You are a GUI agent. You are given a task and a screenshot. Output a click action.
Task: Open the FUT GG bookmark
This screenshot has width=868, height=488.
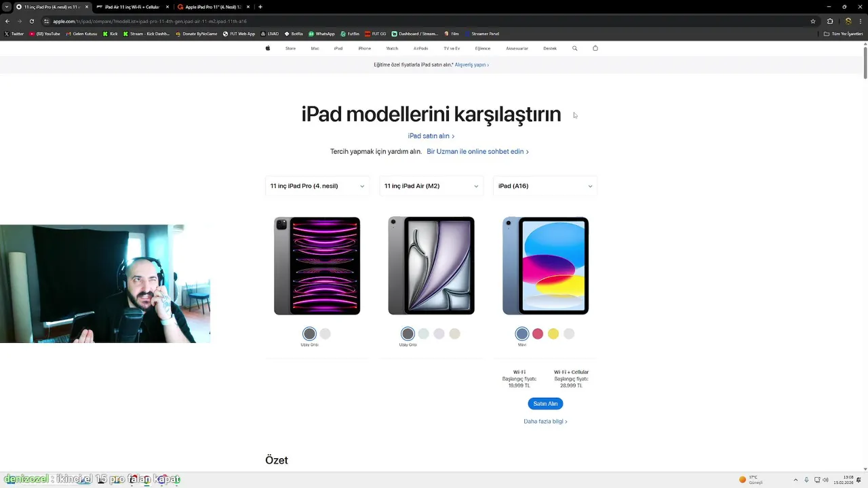[x=376, y=33]
